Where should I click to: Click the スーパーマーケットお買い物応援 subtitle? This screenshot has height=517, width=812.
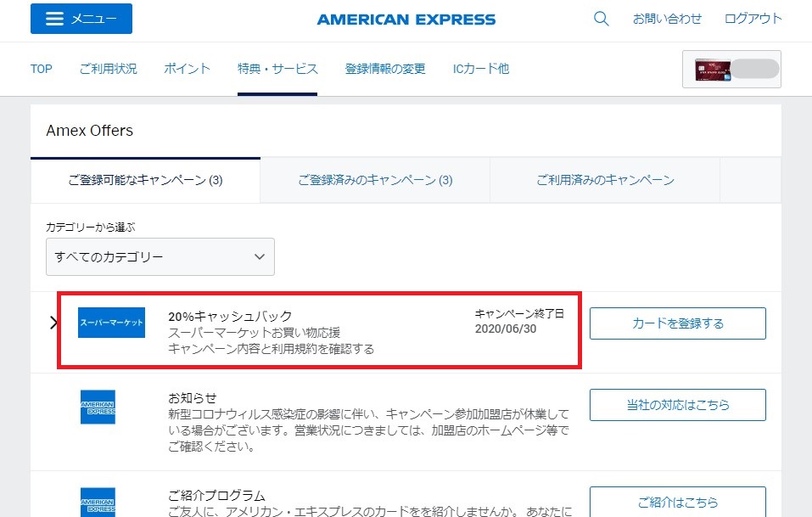(255, 333)
